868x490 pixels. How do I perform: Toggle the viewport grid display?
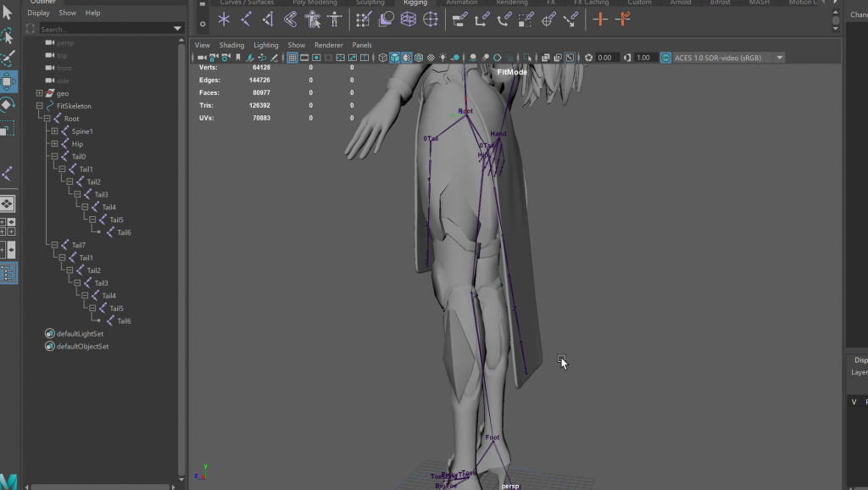pyautogui.click(x=292, y=58)
